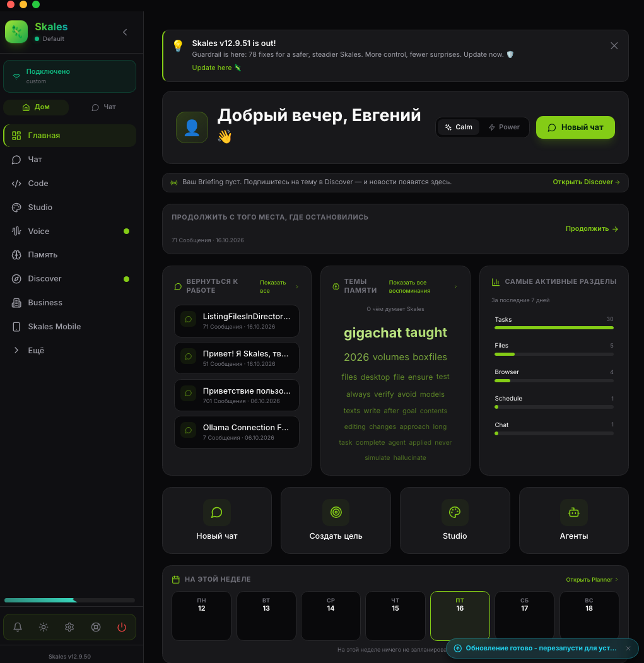The image size is (644, 663).
Task: Click the Update here link
Action: pyautogui.click(x=216, y=67)
